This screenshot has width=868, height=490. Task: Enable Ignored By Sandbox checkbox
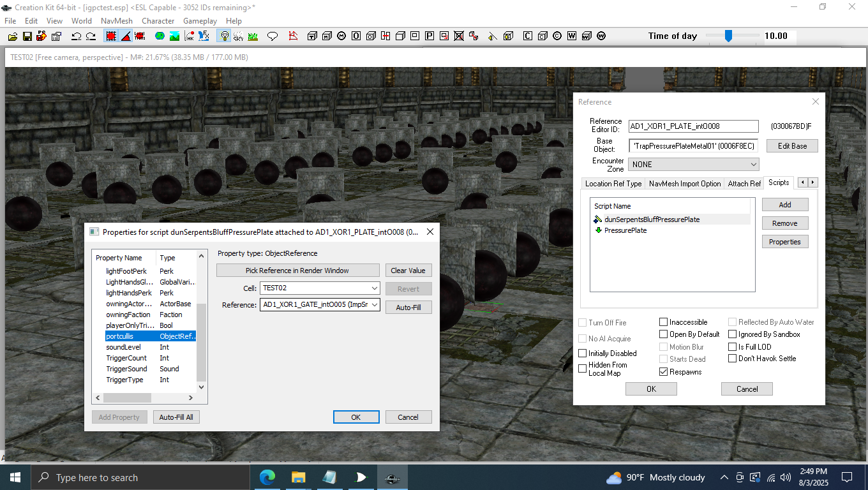[x=732, y=334]
